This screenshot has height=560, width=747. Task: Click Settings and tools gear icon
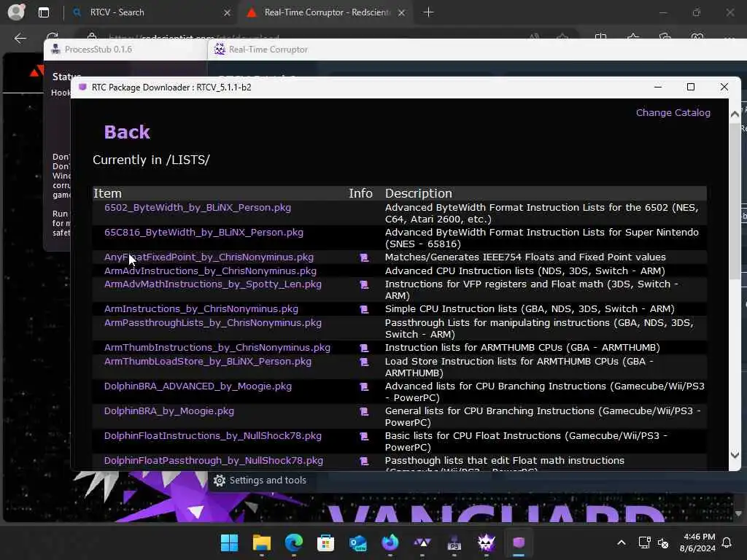219,481
